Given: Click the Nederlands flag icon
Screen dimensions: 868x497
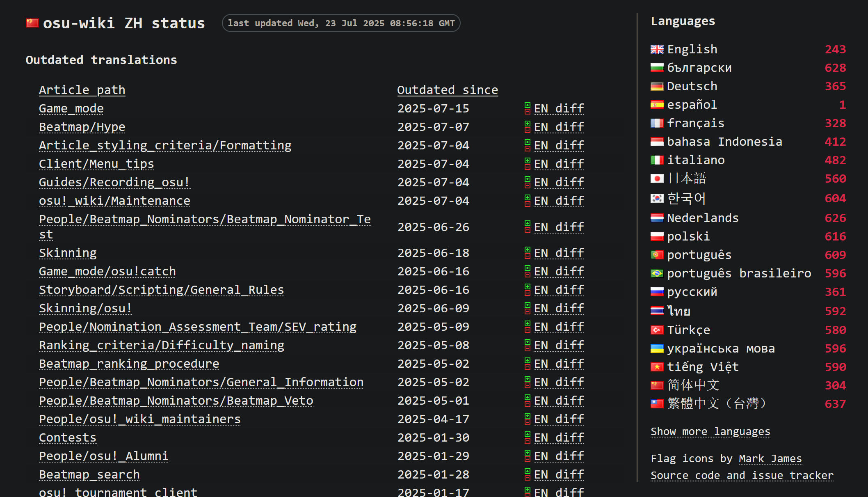Looking at the screenshot, I should click(657, 218).
